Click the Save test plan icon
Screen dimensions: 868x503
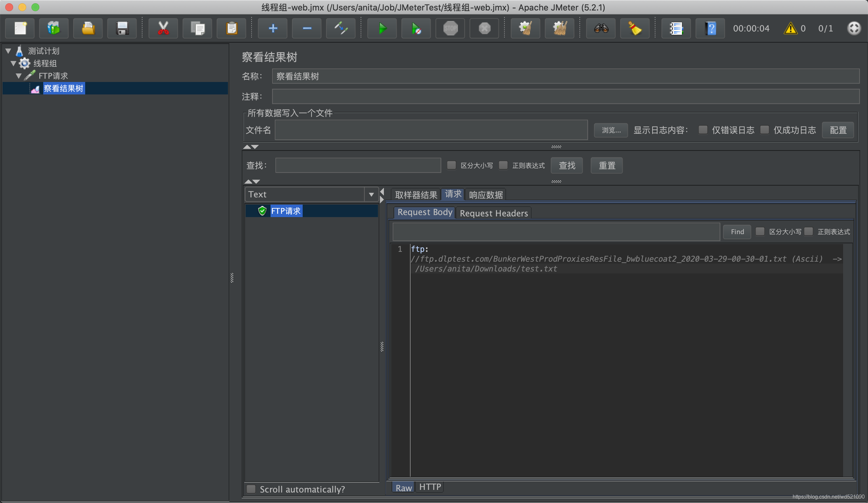point(122,28)
